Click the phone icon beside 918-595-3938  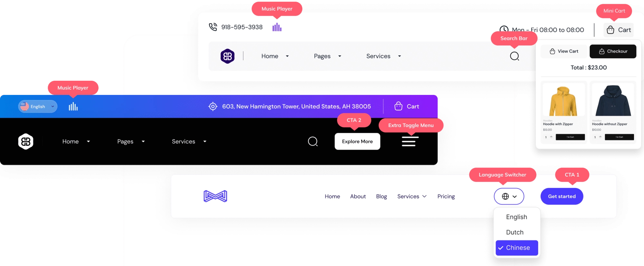click(213, 27)
